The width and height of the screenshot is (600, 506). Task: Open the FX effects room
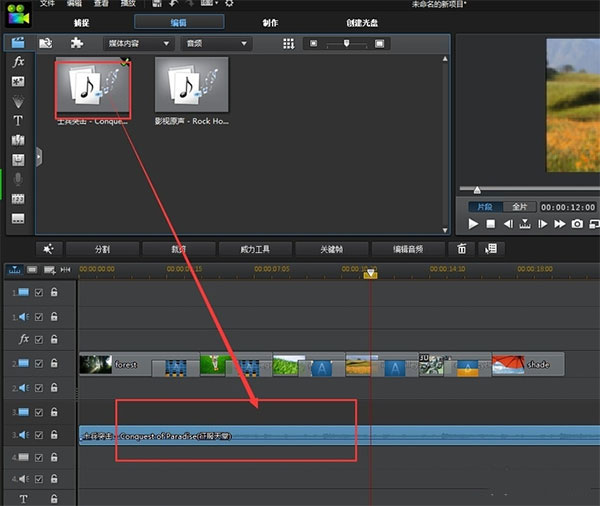point(18,62)
